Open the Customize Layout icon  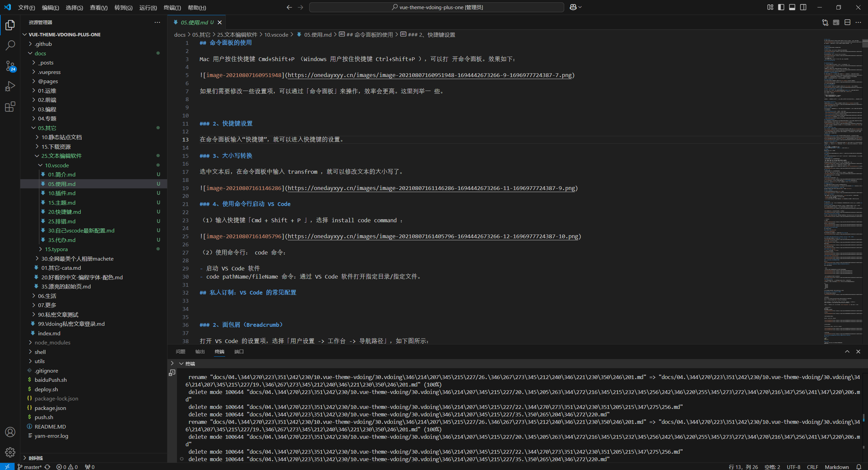pyautogui.click(x=770, y=7)
